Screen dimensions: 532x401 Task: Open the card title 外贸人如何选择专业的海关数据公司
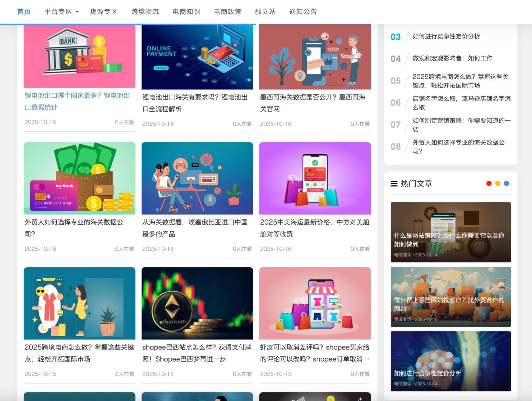pos(74,228)
